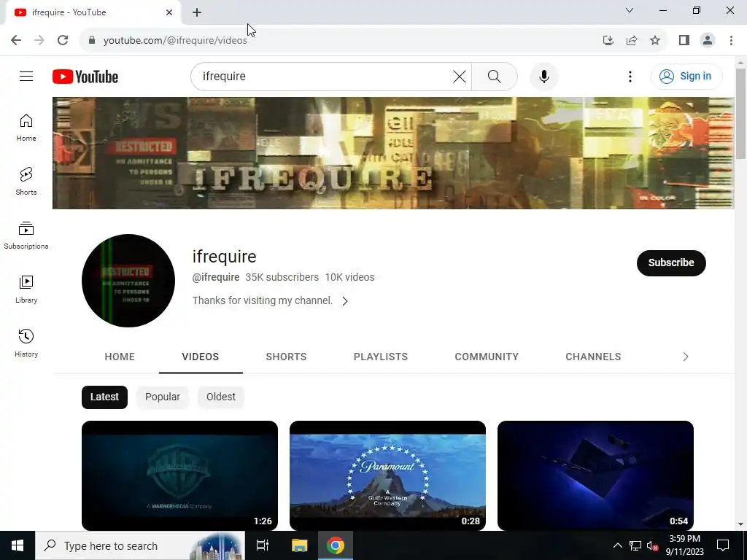Open the tab search dropdown arrow
The width and height of the screenshot is (747, 560).
click(630, 10)
